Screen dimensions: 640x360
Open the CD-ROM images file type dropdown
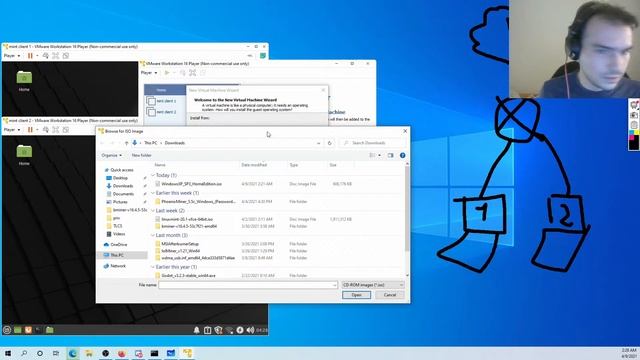[x=373, y=284]
